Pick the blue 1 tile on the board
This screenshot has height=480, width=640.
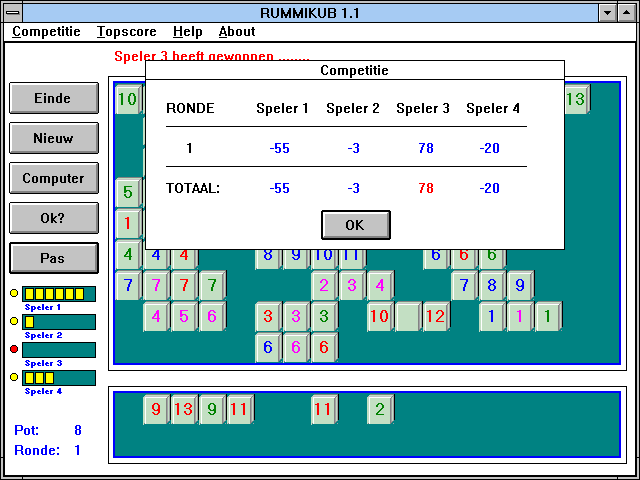tap(493, 316)
